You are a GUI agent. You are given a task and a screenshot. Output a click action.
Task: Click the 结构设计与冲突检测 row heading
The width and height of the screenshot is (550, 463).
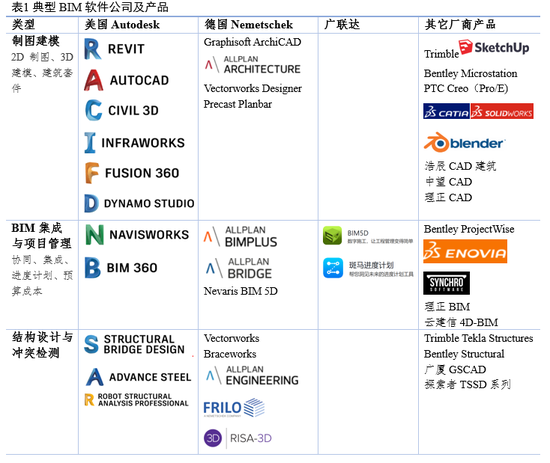42,345
